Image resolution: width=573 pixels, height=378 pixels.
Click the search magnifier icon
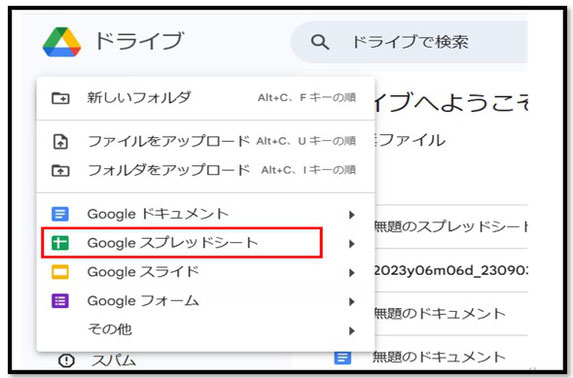[x=320, y=42]
